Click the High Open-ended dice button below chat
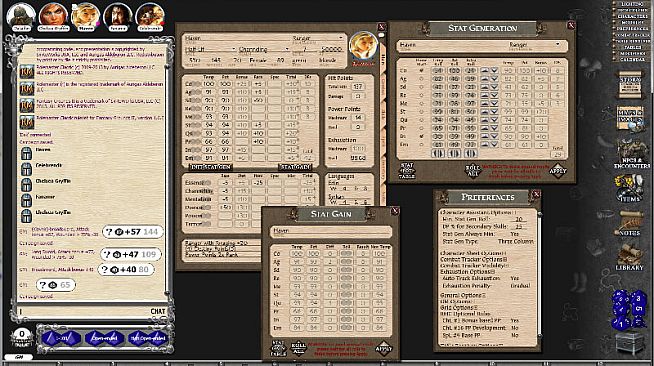The height and width of the screenshot is (366, 654). tap(148, 338)
